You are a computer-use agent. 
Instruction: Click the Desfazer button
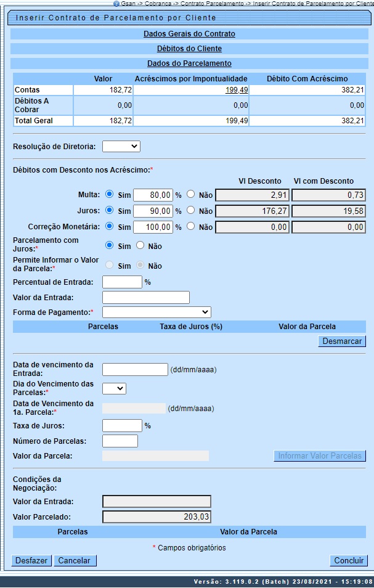pos(31,561)
